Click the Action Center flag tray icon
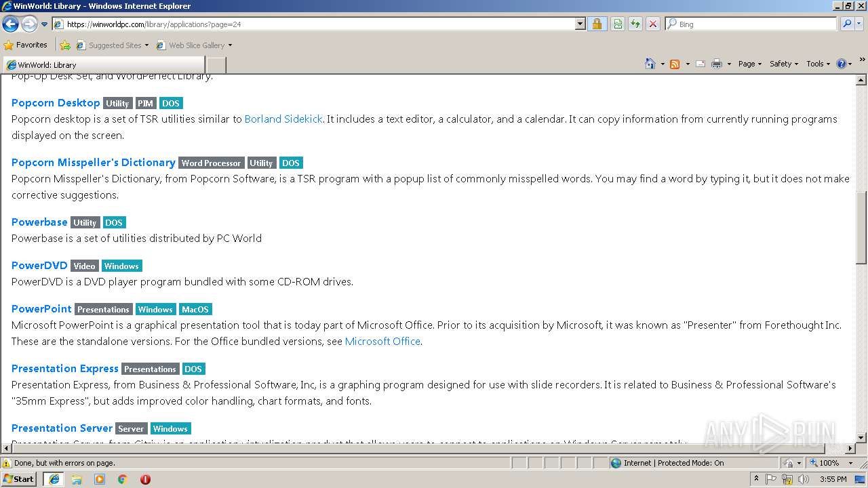Image resolution: width=868 pixels, height=488 pixels. (771, 479)
